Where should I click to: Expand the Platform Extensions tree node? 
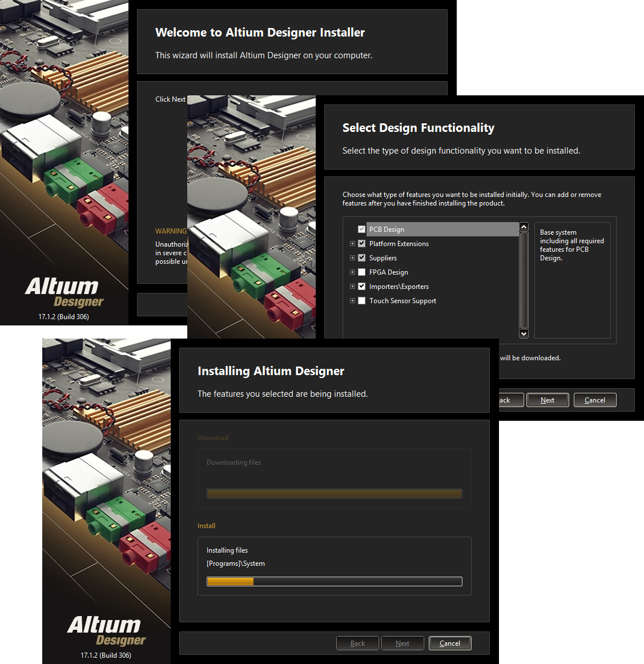click(352, 244)
